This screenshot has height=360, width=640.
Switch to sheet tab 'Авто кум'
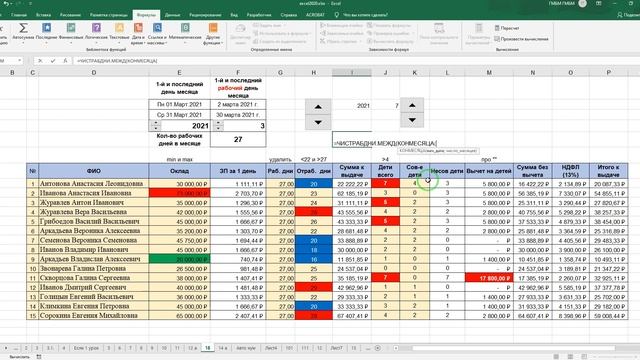246,348
